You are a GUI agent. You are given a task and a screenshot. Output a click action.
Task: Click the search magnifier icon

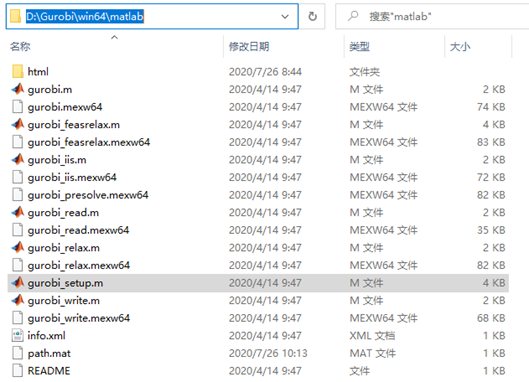pyautogui.click(x=353, y=16)
